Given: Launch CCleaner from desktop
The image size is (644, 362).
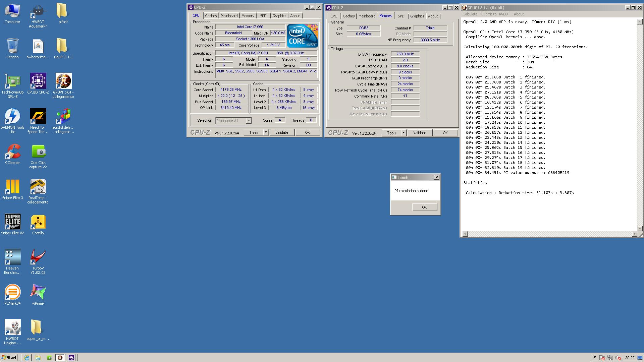Looking at the screenshot, I should pos(12,154).
